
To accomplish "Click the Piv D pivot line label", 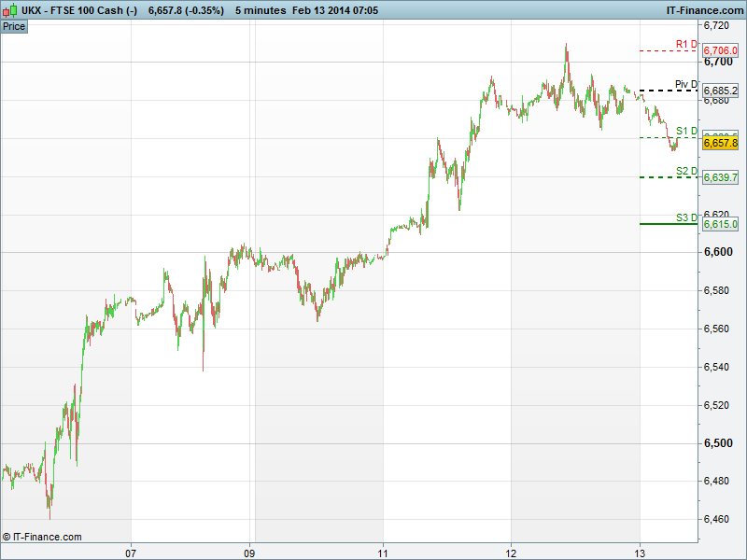I will 686,84.
